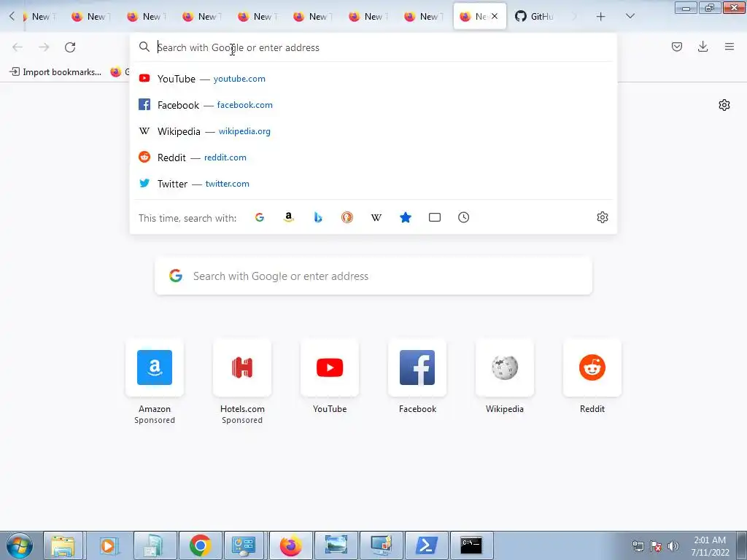Click the volume speaker tray icon

click(x=673, y=546)
